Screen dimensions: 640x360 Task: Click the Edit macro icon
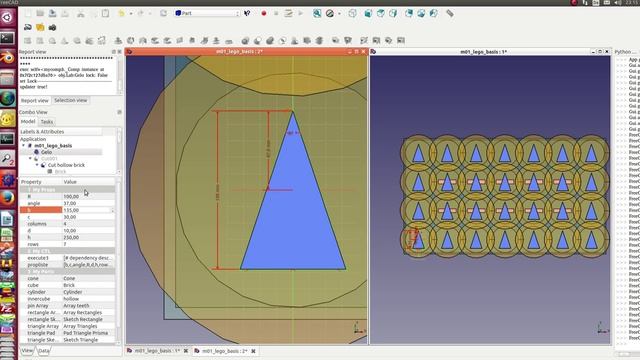tap(289, 13)
